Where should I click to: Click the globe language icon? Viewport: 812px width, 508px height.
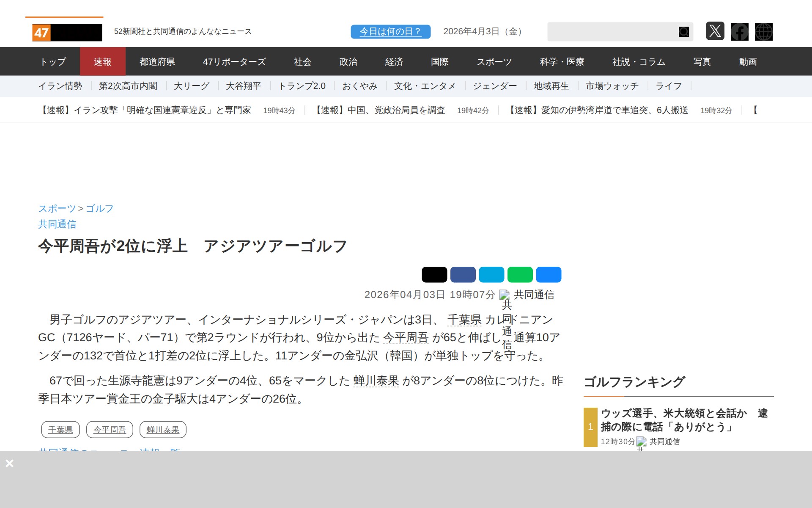coord(763,32)
